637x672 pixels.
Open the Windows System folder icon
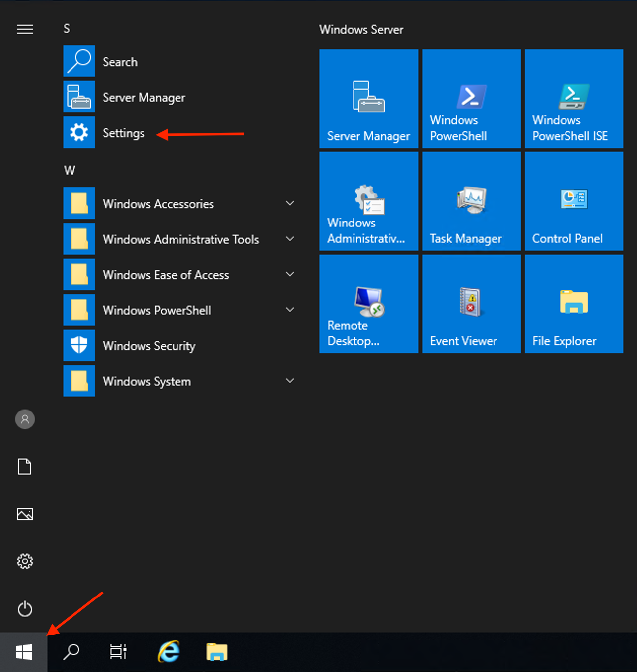pyautogui.click(x=79, y=381)
